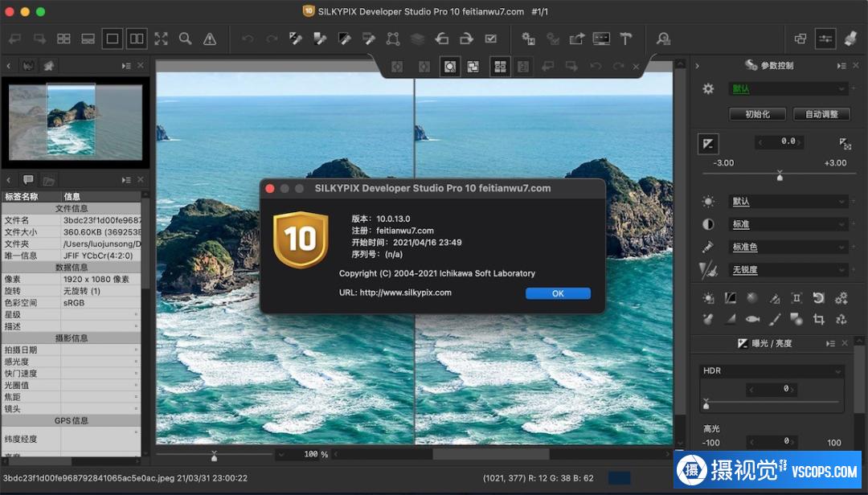Screen dimensions: 868x495
Task: Open the crop tool sub-control icon
Action: point(819,319)
